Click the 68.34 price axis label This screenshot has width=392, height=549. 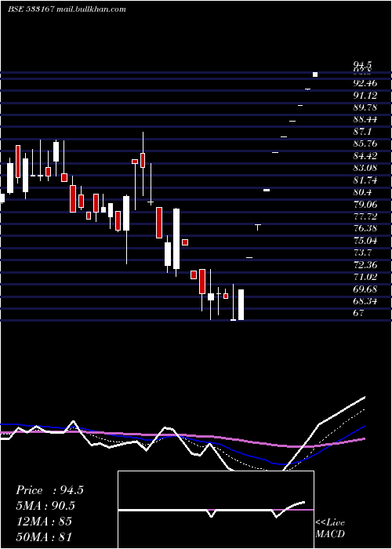tap(365, 301)
